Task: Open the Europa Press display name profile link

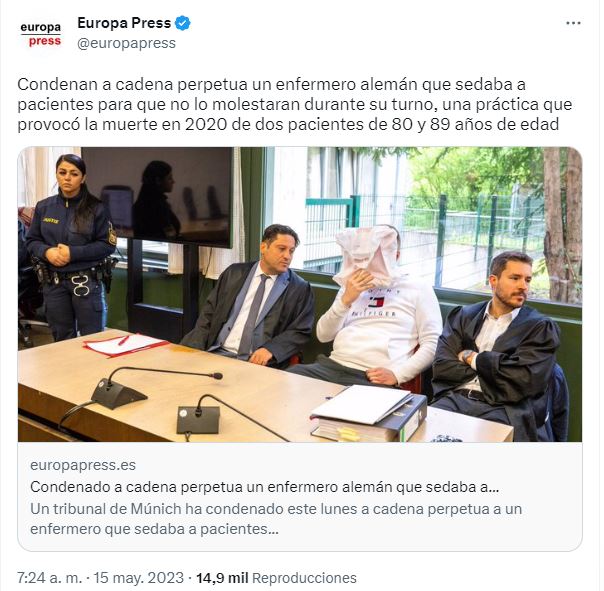Action: (124, 23)
